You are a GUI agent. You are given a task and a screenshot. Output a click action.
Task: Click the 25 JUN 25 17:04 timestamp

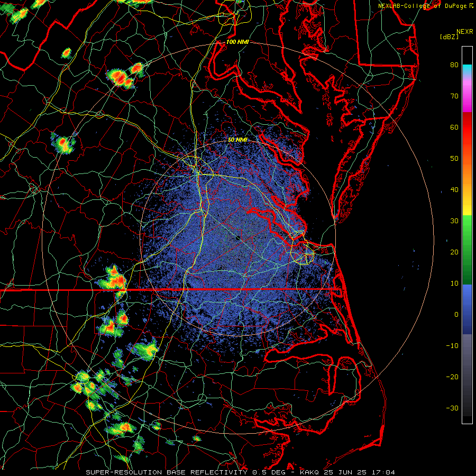pos(360,472)
